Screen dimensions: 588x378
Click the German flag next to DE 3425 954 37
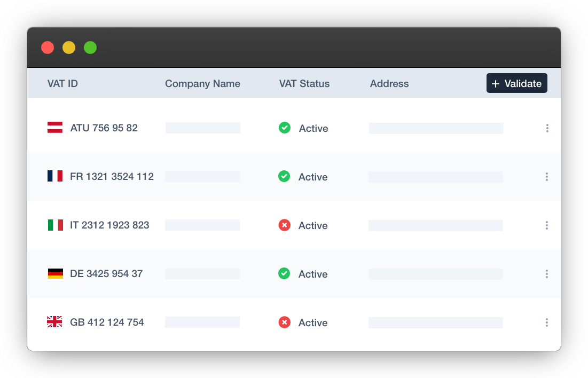[x=55, y=273]
